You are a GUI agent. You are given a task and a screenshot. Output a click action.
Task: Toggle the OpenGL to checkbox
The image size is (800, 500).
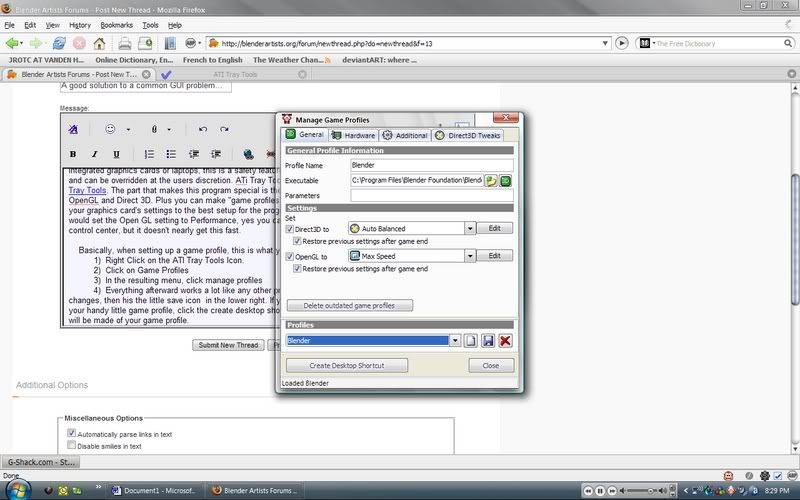coord(290,257)
